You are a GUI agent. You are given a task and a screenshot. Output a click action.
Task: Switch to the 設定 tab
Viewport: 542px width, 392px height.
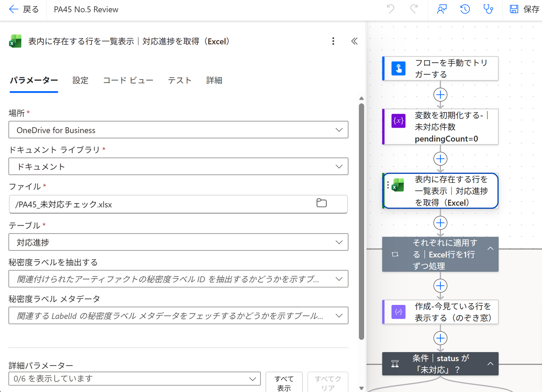pyautogui.click(x=80, y=80)
